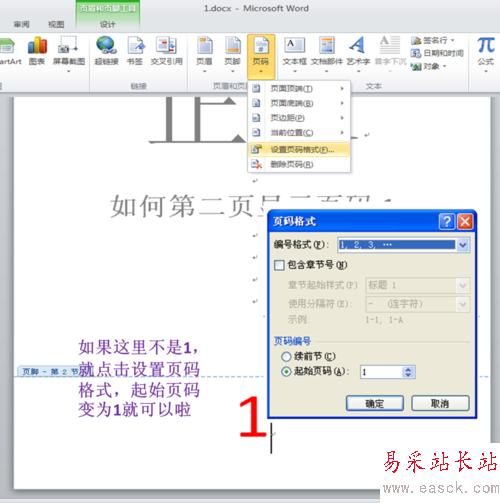This screenshot has width=500, height=503.
Task: Click OK (确定) in dialog
Action: 375,404
